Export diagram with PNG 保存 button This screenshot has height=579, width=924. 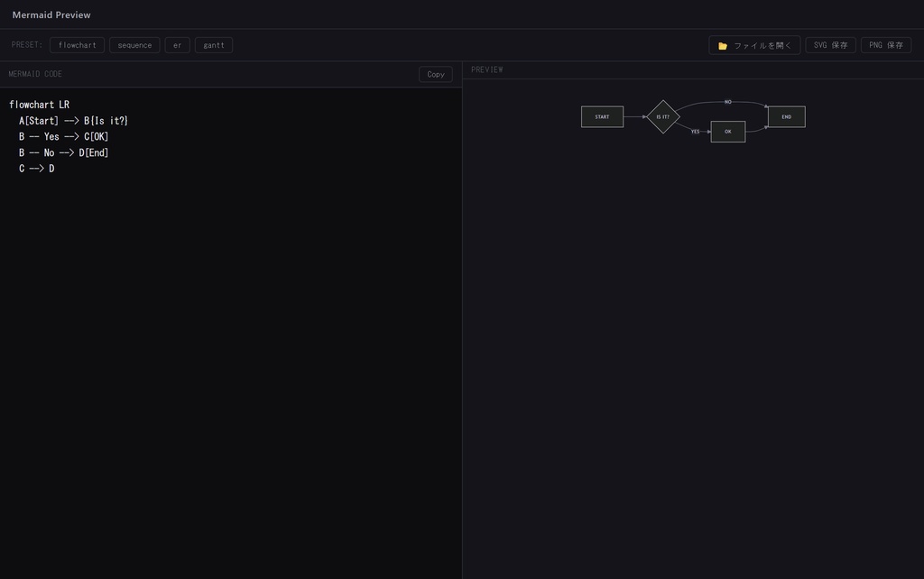[x=886, y=45]
